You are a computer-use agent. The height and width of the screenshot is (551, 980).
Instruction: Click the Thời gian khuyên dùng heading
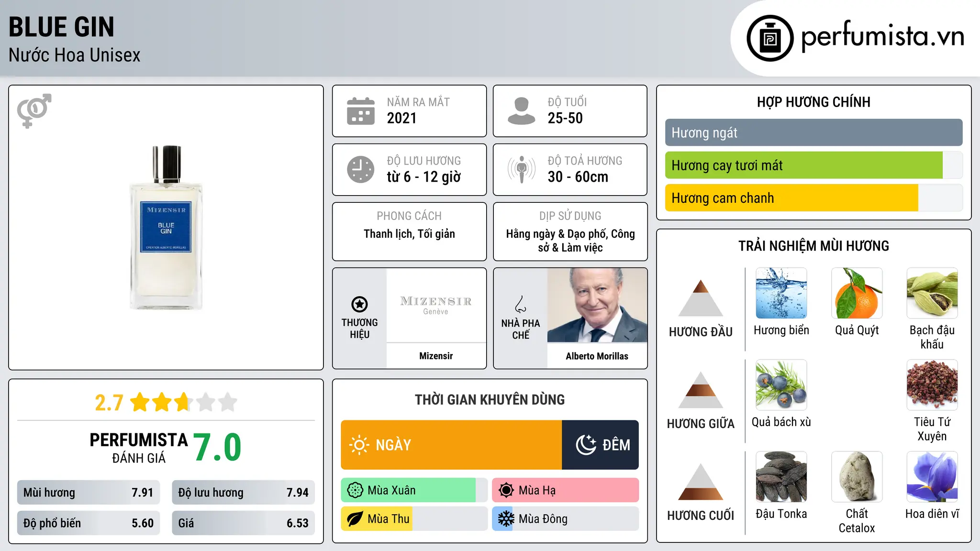[490, 399]
